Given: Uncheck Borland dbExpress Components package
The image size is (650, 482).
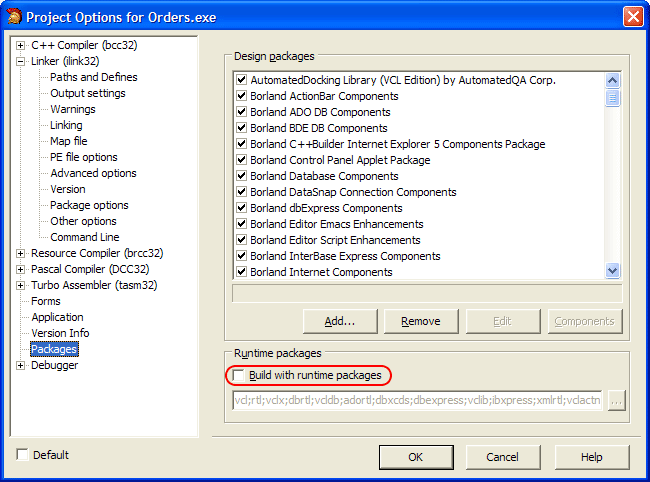Looking at the screenshot, I should click(241, 208).
